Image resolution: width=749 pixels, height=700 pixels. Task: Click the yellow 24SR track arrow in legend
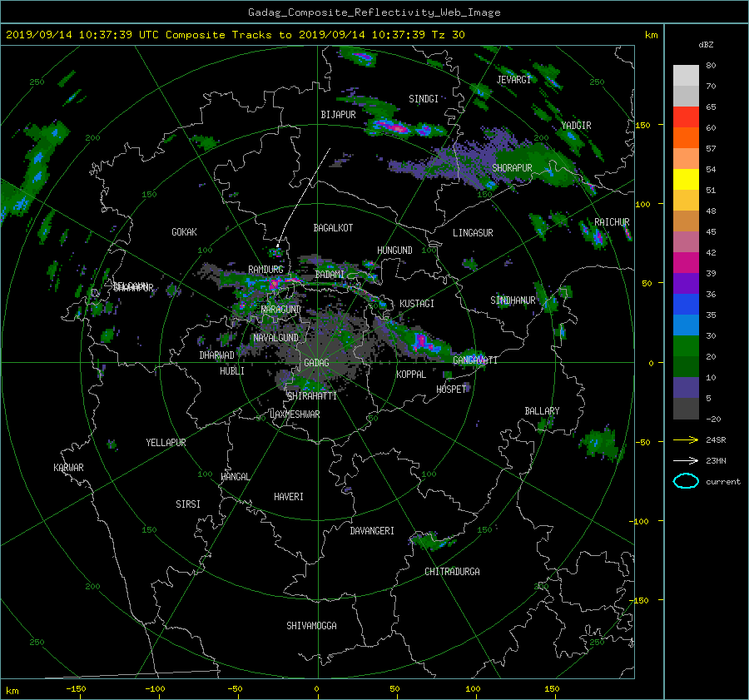pos(686,439)
